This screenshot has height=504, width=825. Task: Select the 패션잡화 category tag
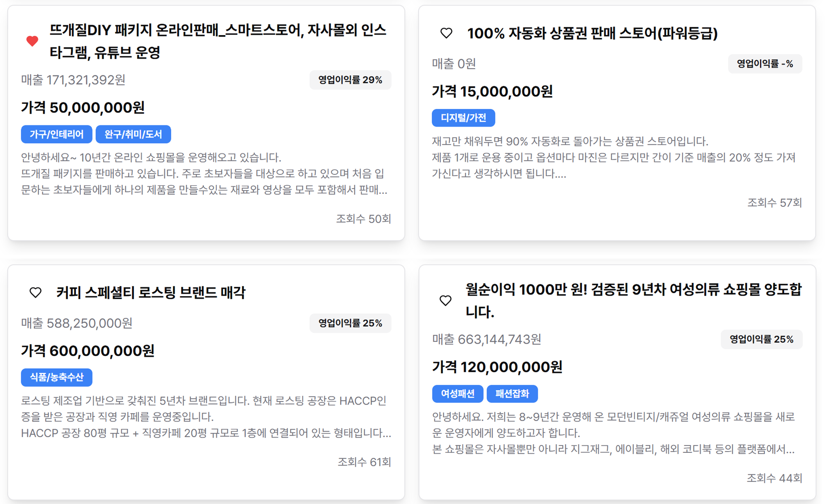coord(512,393)
